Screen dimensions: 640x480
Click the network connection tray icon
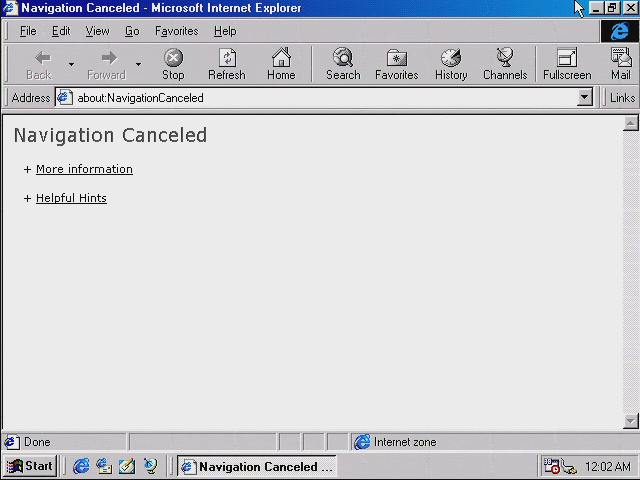569,467
